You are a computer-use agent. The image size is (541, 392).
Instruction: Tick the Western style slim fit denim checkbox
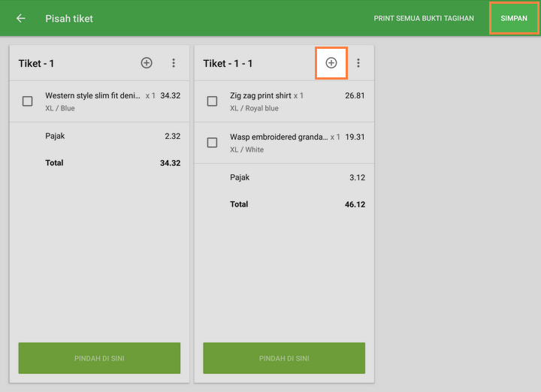click(28, 101)
